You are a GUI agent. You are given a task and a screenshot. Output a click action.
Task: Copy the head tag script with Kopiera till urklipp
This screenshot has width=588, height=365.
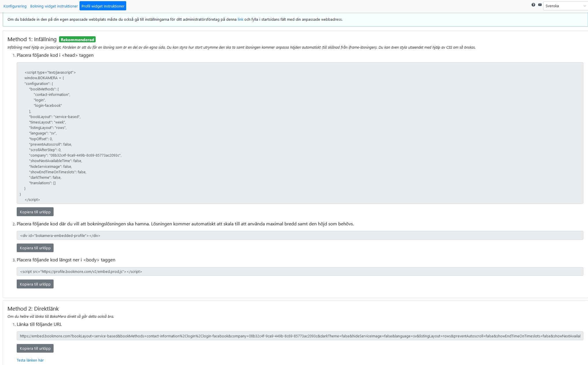pos(35,212)
